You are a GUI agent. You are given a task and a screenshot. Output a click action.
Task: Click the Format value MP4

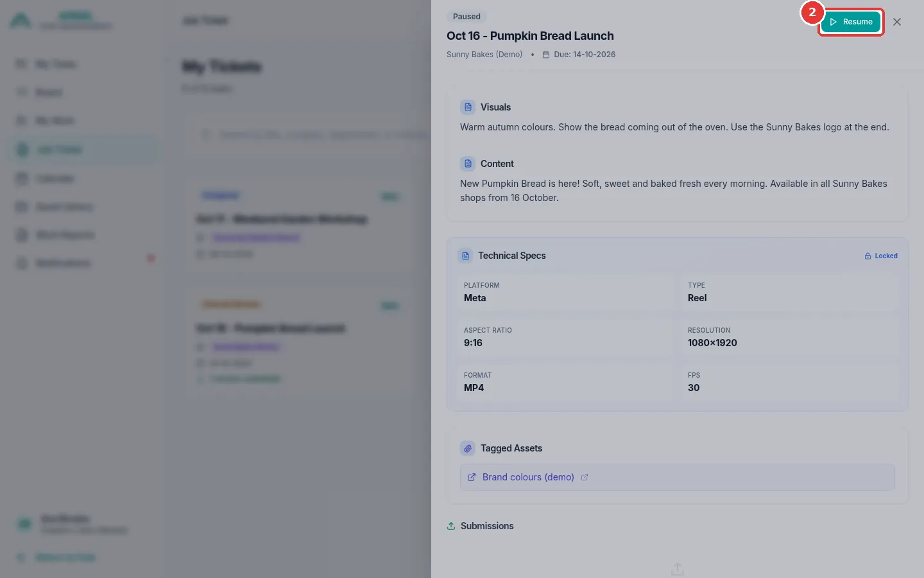[474, 388]
